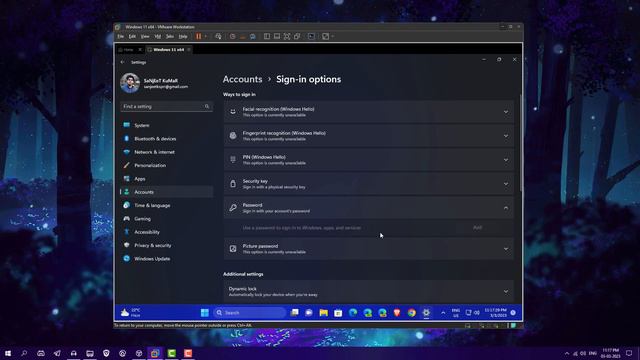Click the VMware enter full screen icon
The height and width of the screenshot is (360, 640).
coord(287,36)
